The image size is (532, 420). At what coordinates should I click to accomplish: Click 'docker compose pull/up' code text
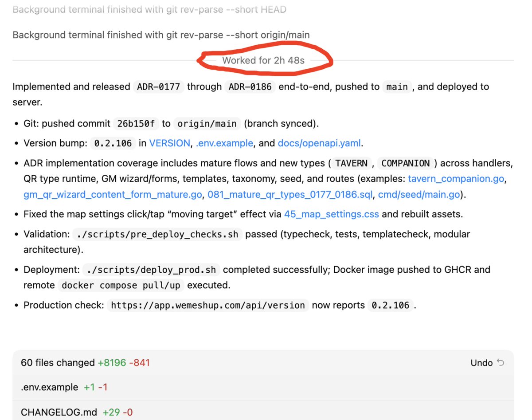tap(121, 285)
